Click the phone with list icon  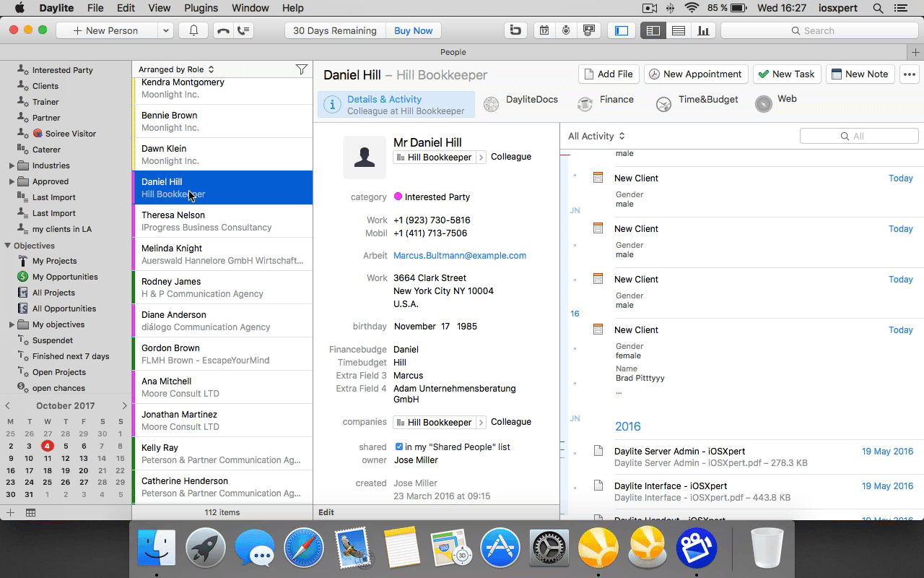(243, 30)
